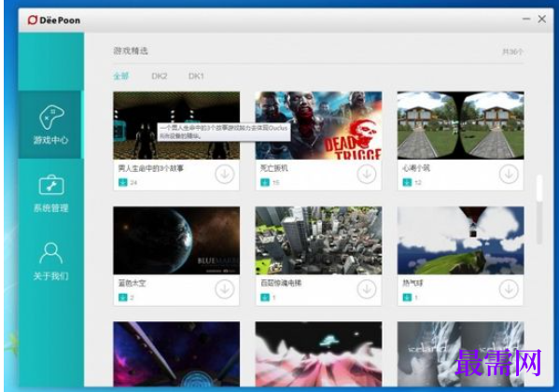The image size is (559, 392).
Task: Open the grey icy split-view thumbnail
Action: 461,354
